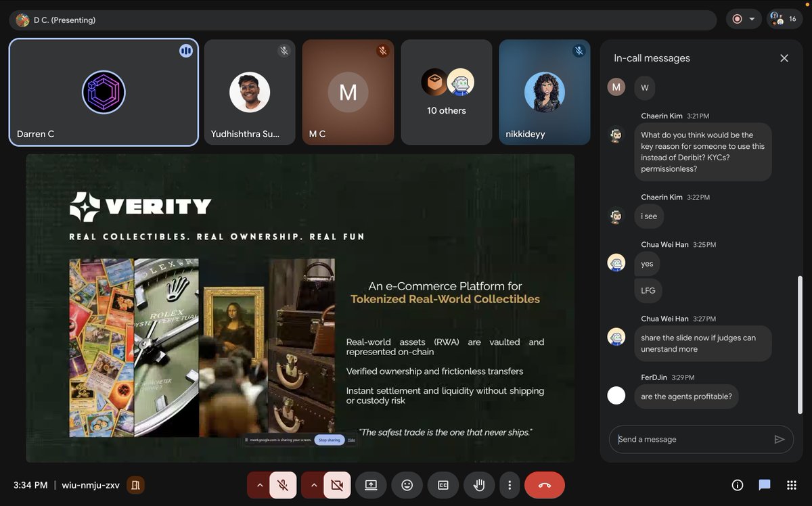Click Chaerin Kim's avatar at 3:22 PM
Image resolution: width=812 pixels, height=506 pixels.
point(616,216)
